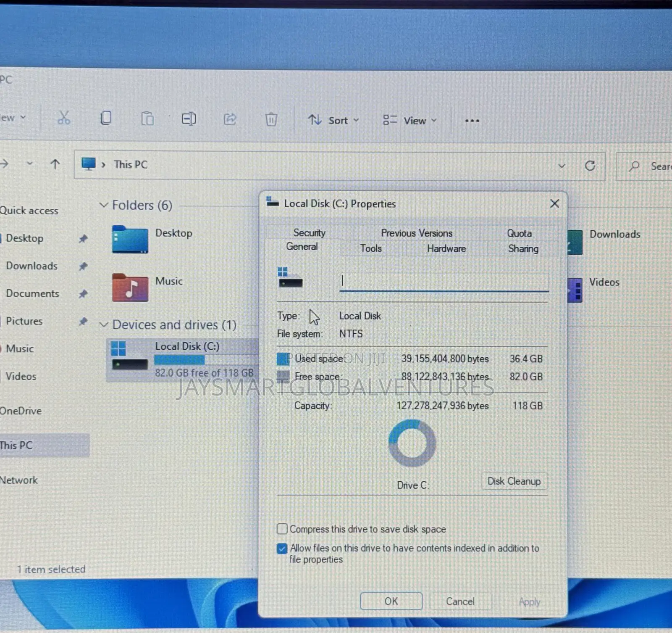Click the Share icon in toolbar

[x=230, y=119]
